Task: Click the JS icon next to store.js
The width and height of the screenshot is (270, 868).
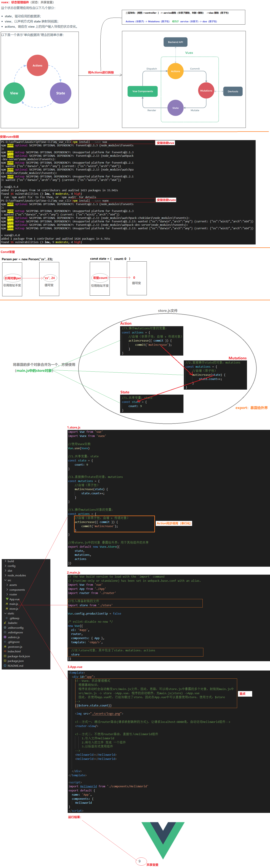Action: 7,608
